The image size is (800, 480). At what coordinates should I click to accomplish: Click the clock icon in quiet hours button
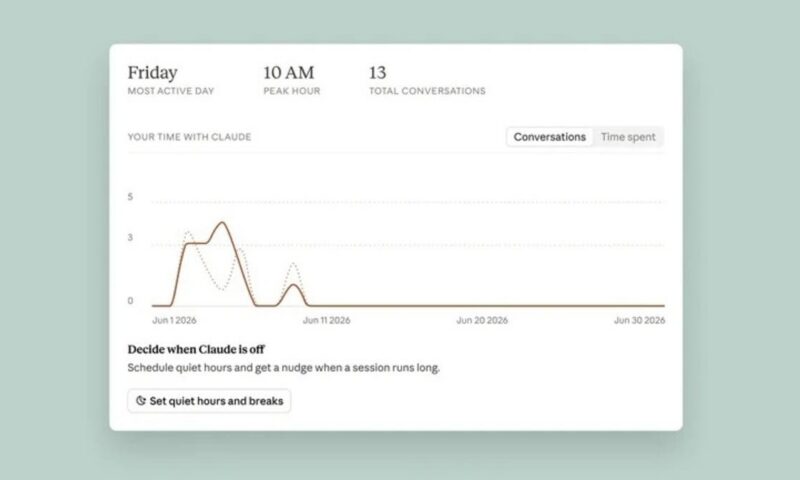(141, 401)
